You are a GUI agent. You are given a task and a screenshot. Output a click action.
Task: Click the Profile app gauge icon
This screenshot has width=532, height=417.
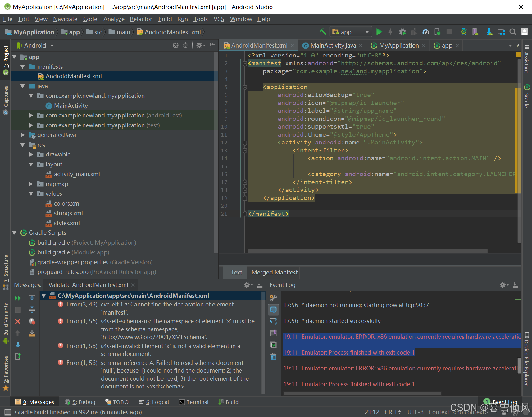coord(426,32)
